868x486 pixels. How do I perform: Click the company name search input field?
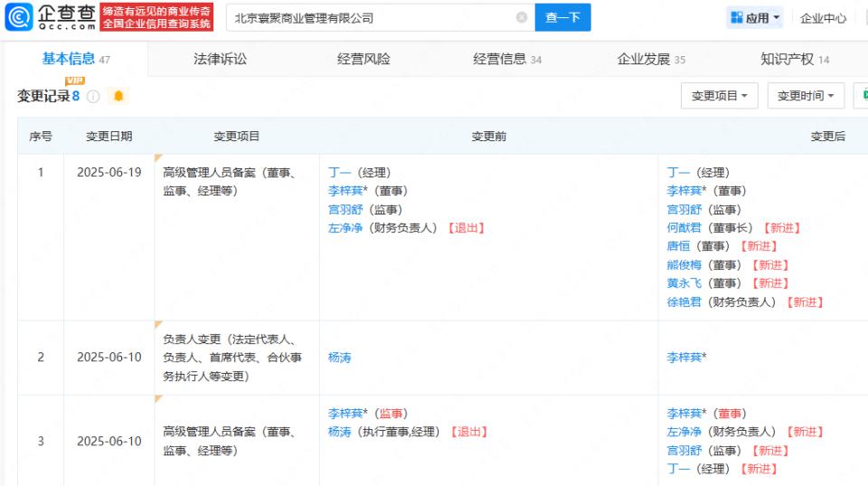coord(371,17)
